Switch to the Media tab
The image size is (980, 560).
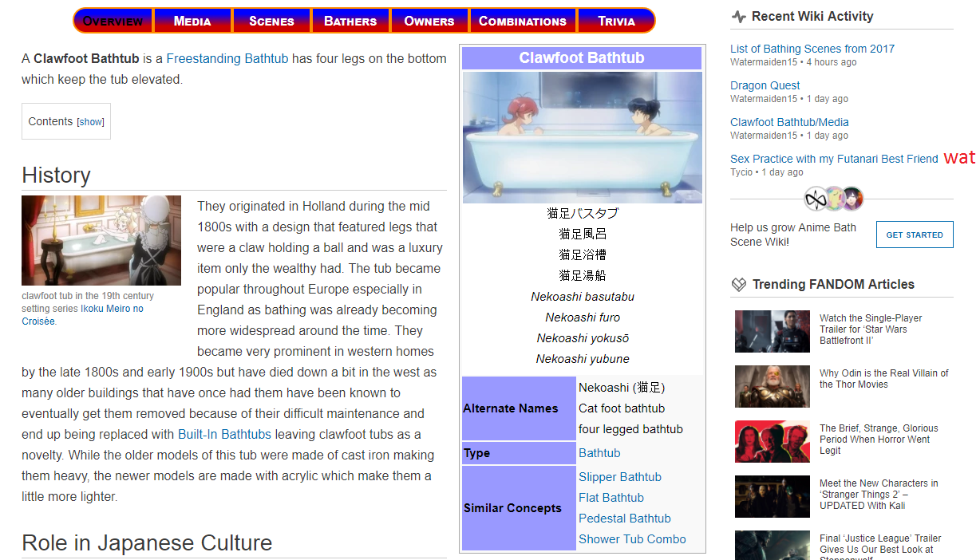click(x=192, y=21)
